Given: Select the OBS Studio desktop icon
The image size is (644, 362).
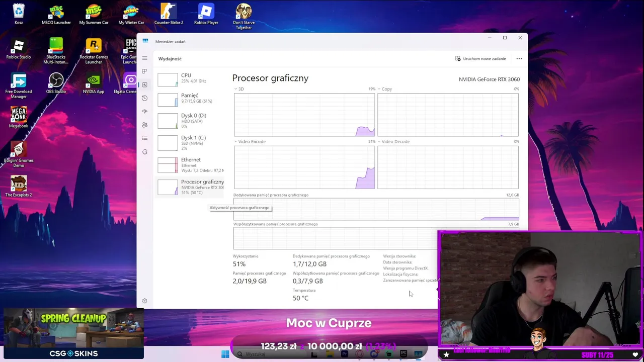Looking at the screenshot, I should (x=56, y=83).
